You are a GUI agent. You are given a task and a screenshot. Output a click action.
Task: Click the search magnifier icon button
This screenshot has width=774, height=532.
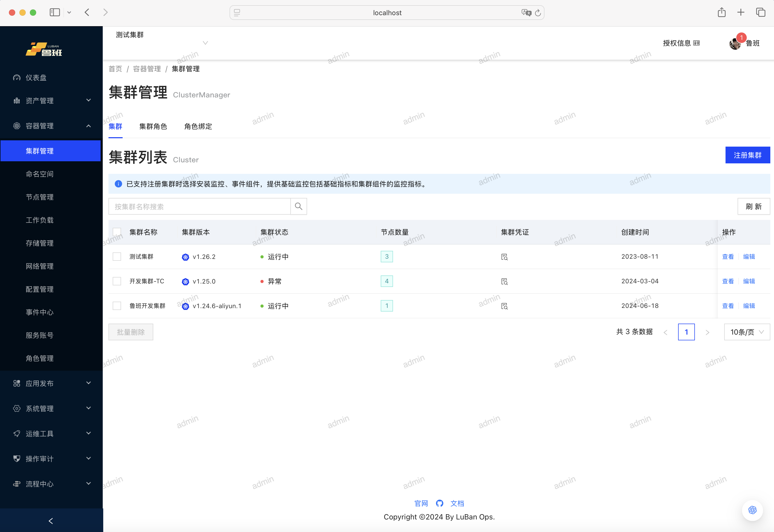point(298,206)
